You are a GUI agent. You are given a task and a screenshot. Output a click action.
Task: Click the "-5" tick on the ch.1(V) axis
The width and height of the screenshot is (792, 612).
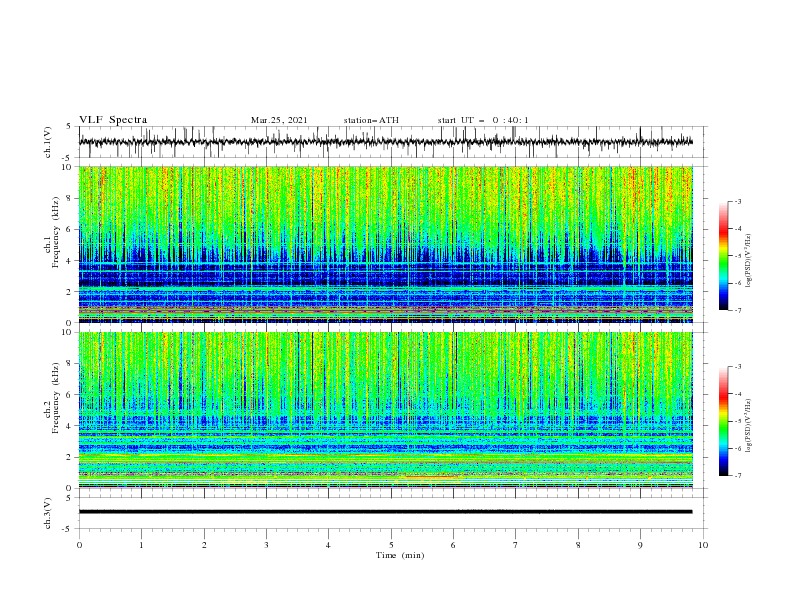pyautogui.click(x=67, y=158)
